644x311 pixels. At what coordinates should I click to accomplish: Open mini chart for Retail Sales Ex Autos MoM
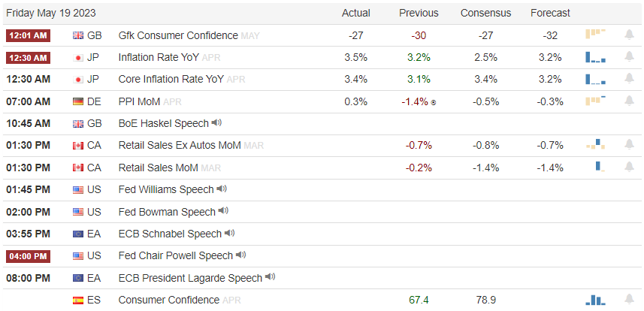tap(596, 143)
